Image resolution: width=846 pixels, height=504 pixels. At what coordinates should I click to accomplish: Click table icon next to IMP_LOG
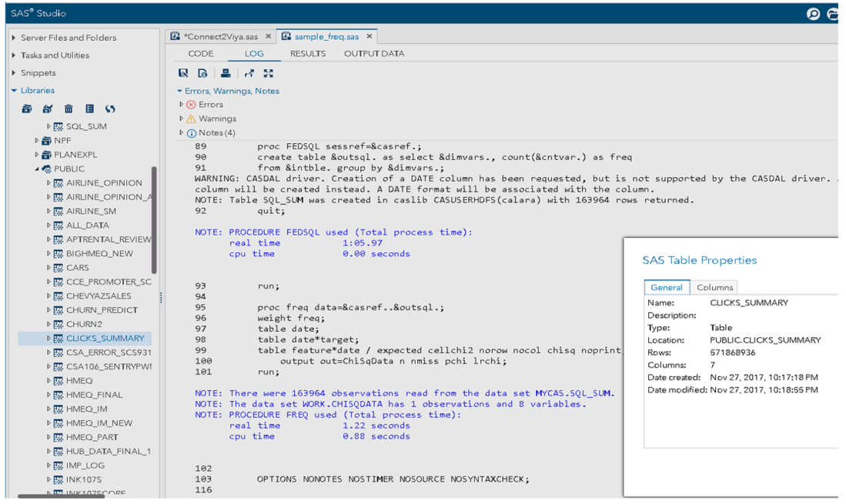[x=59, y=466]
